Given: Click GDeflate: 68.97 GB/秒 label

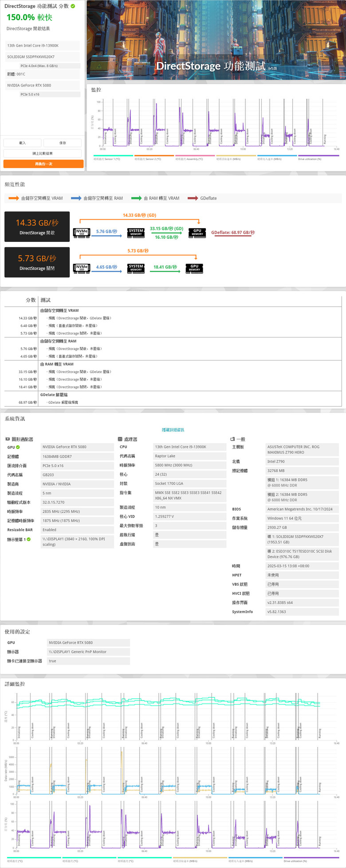Looking at the screenshot, I should pos(233,233).
